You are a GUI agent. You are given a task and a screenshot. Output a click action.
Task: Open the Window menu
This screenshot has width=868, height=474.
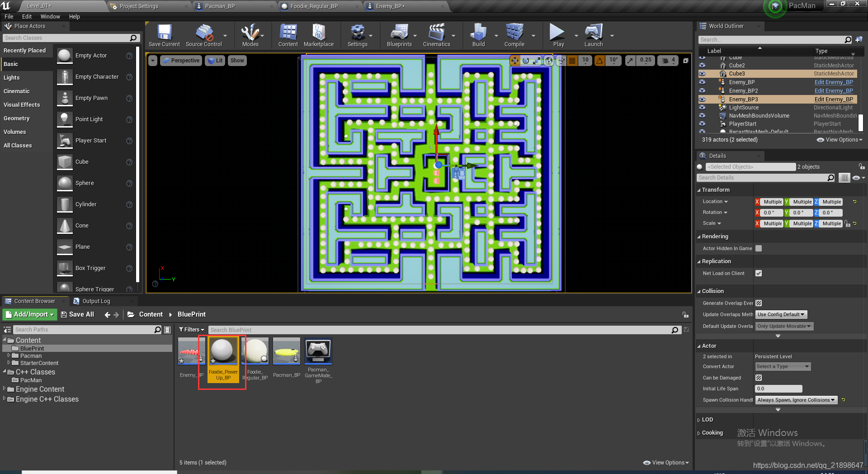tap(50, 17)
